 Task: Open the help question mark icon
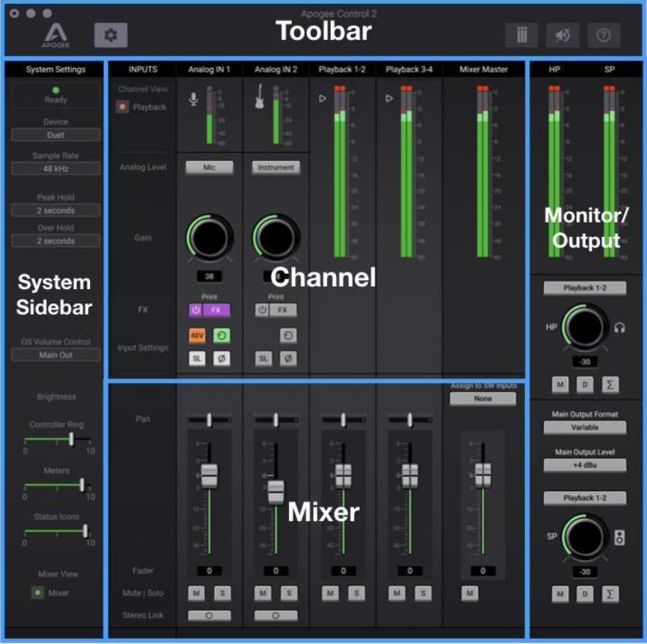coord(603,35)
